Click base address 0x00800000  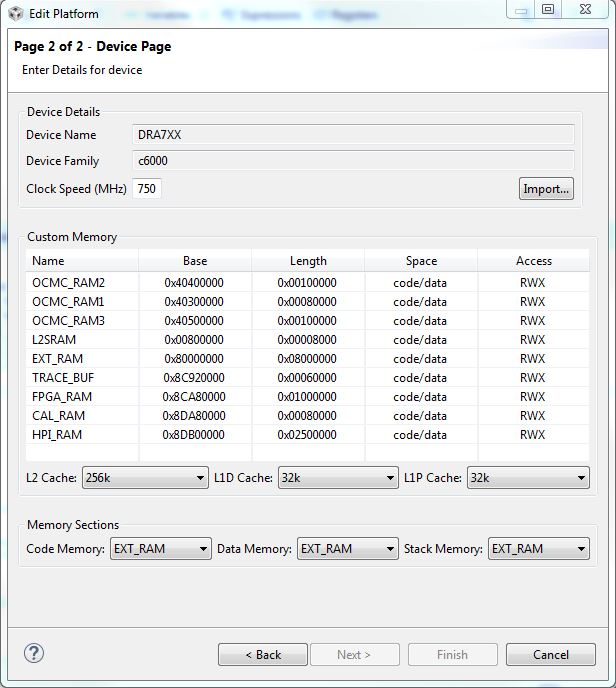(x=194, y=340)
